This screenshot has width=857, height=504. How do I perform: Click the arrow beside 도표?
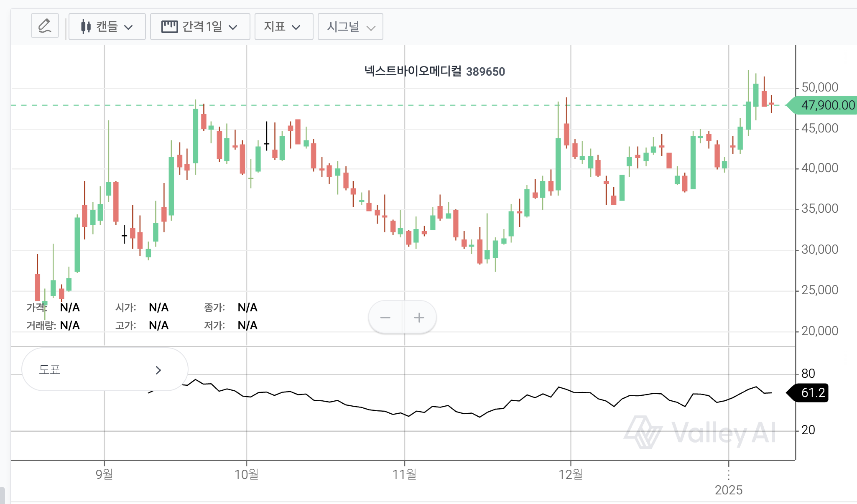(x=158, y=370)
